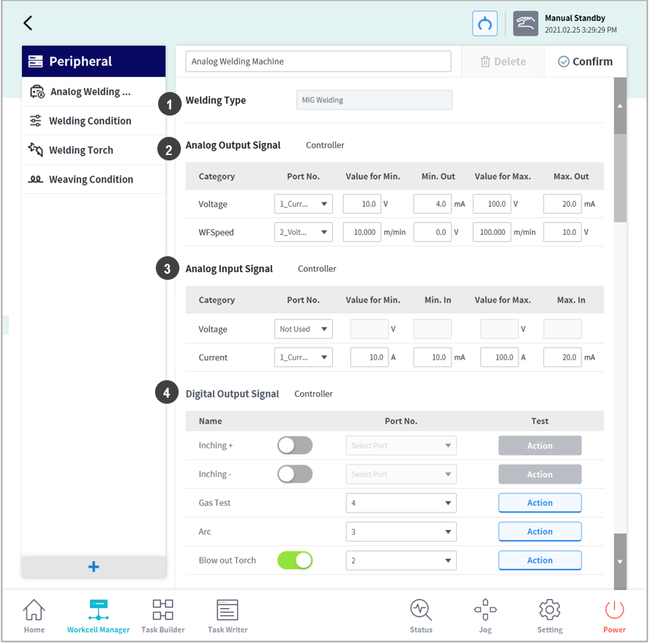Screen dimensions: 649x644
Task: Disable the Blow out Torch toggle
Action: coord(295,560)
